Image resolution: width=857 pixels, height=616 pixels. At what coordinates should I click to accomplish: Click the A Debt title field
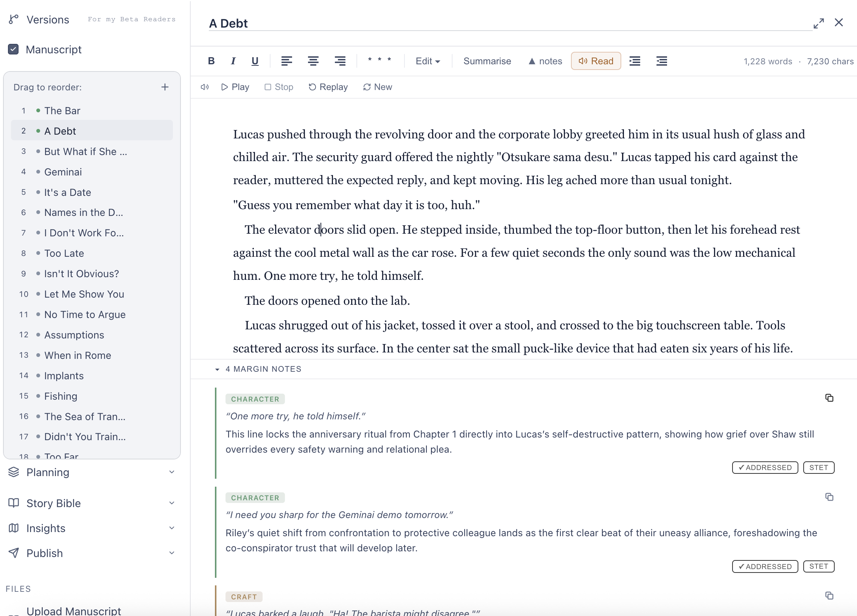click(x=510, y=23)
